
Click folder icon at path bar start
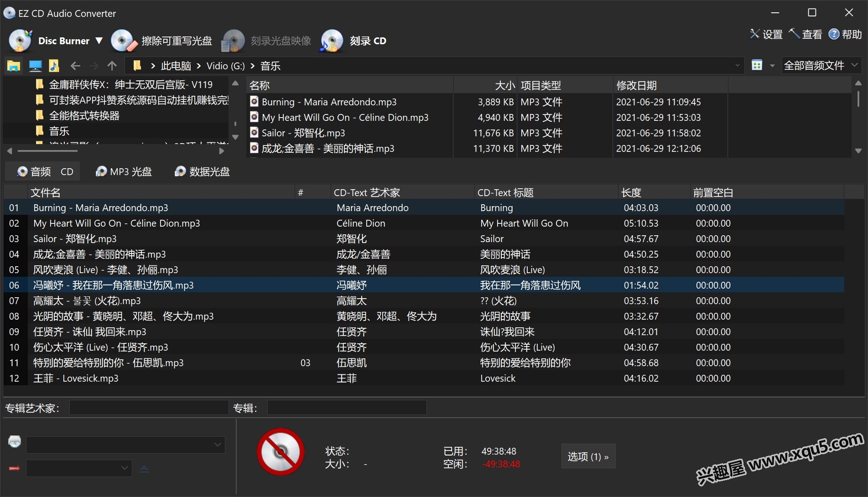click(x=136, y=66)
